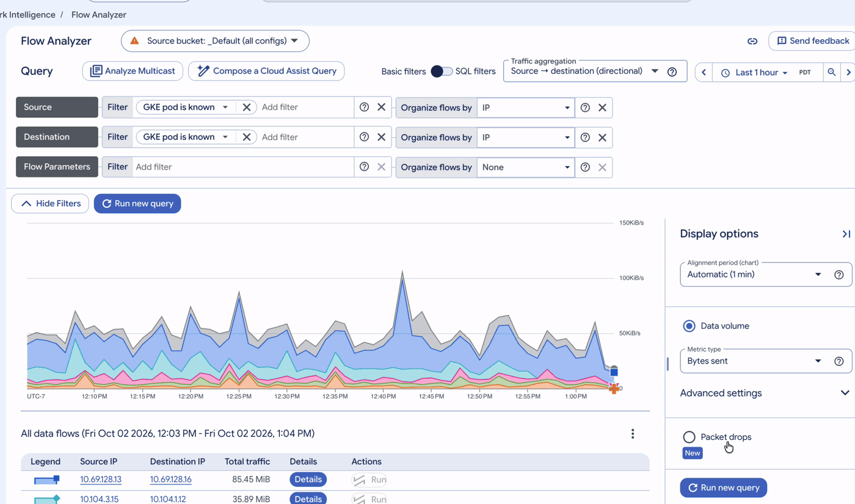
Task: Remove Destination Organize flows by setting
Action: (x=602, y=137)
